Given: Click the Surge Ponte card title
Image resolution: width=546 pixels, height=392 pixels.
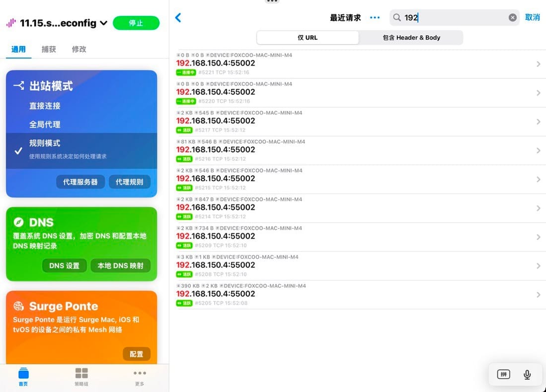Looking at the screenshot, I should click(x=64, y=306).
